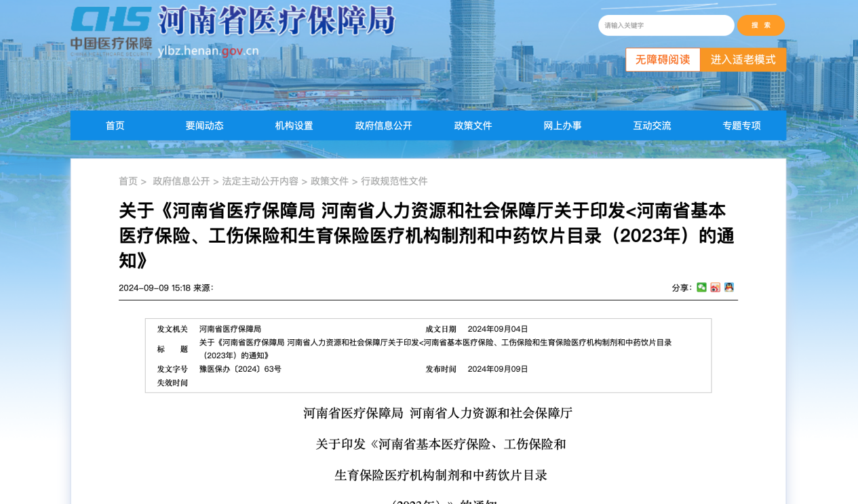
Task: Click the ylbz.henan.gov.cn site address text
Action: [x=208, y=51]
